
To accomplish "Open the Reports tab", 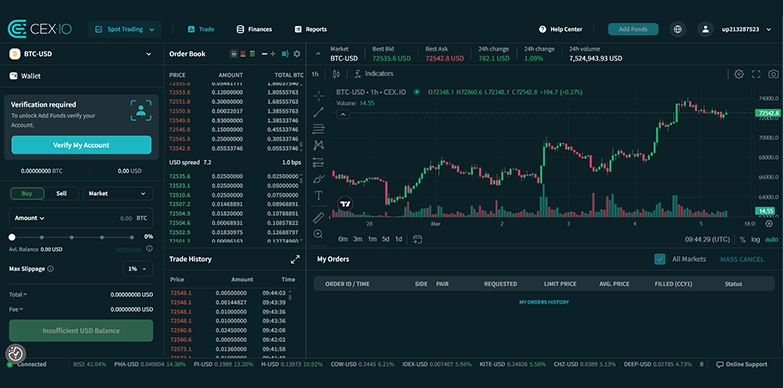I will [x=311, y=29].
